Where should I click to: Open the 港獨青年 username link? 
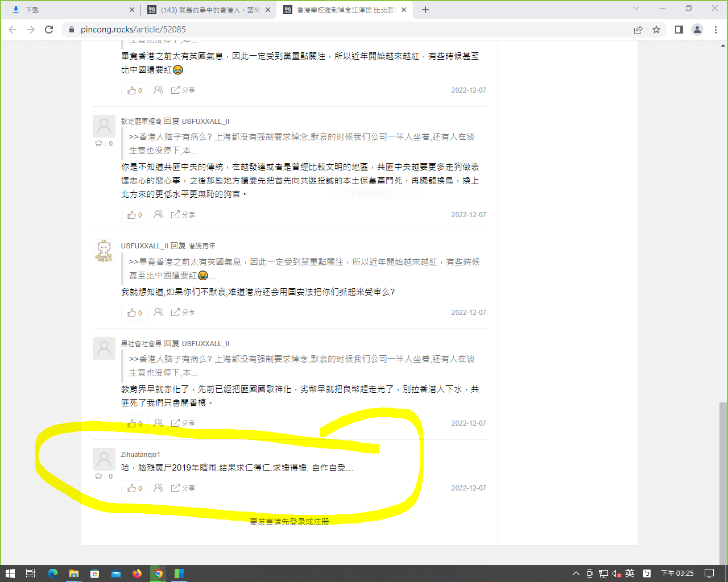tap(202, 246)
